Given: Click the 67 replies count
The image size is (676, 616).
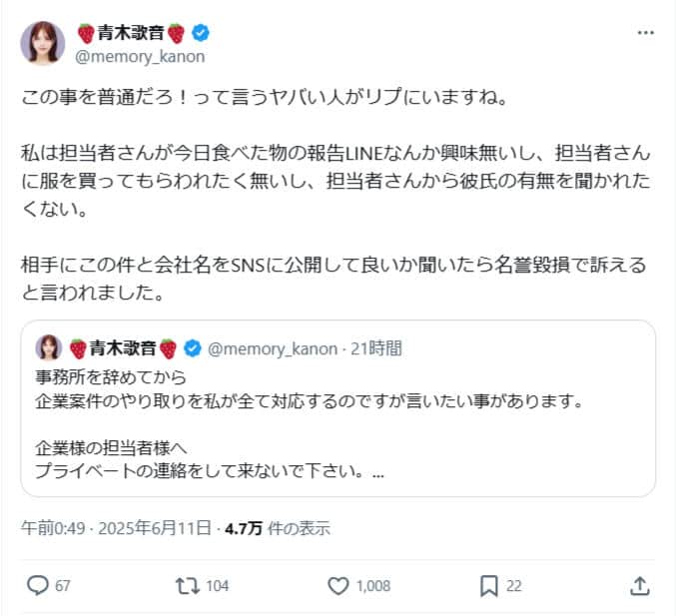Looking at the screenshot, I should pos(62,586).
